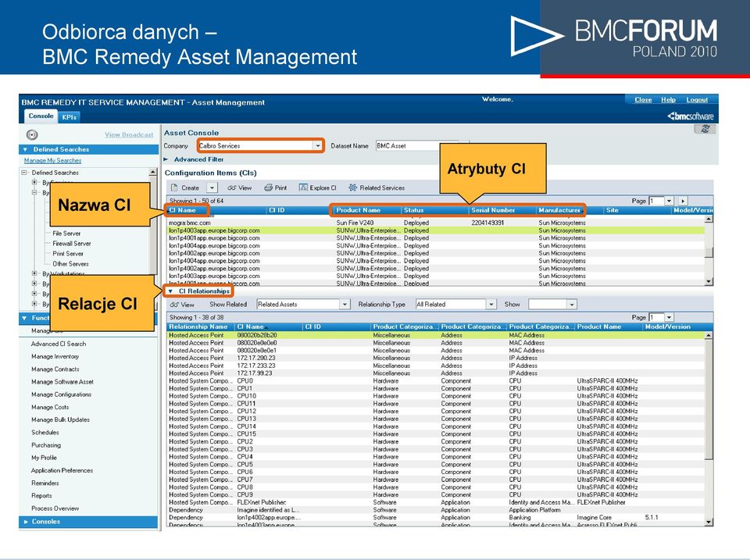750x560 pixels.
Task: Sort by CI Name column in CI list
Action: pyautogui.click(x=217, y=210)
